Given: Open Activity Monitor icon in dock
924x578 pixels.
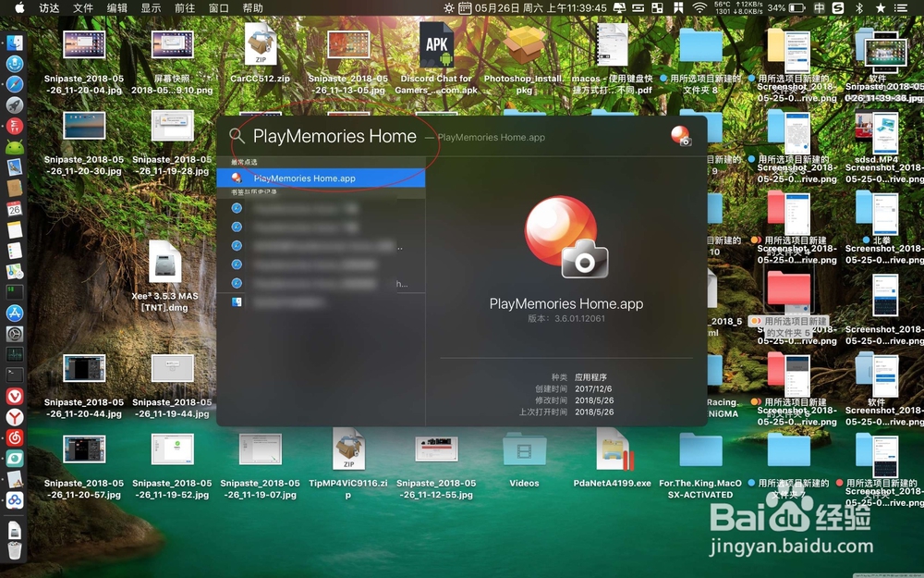Looking at the screenshot, I should pos(15,354).
